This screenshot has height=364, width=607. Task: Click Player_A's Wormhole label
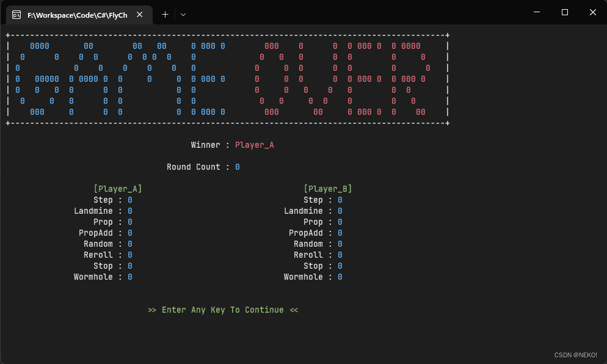tap(93, 277)
